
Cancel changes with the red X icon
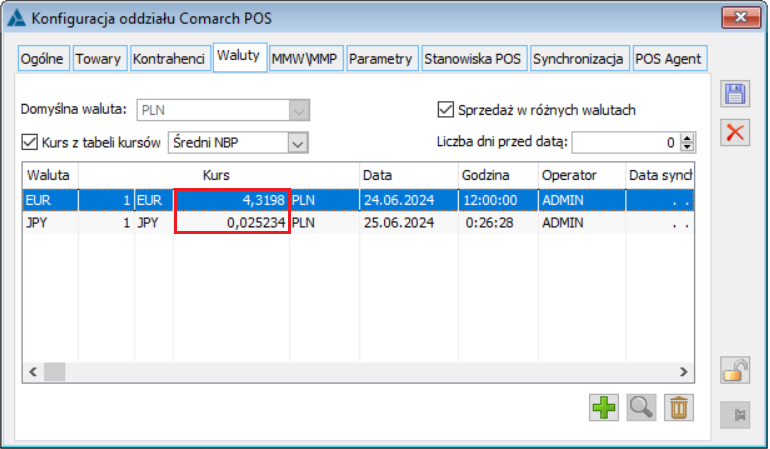735,132
